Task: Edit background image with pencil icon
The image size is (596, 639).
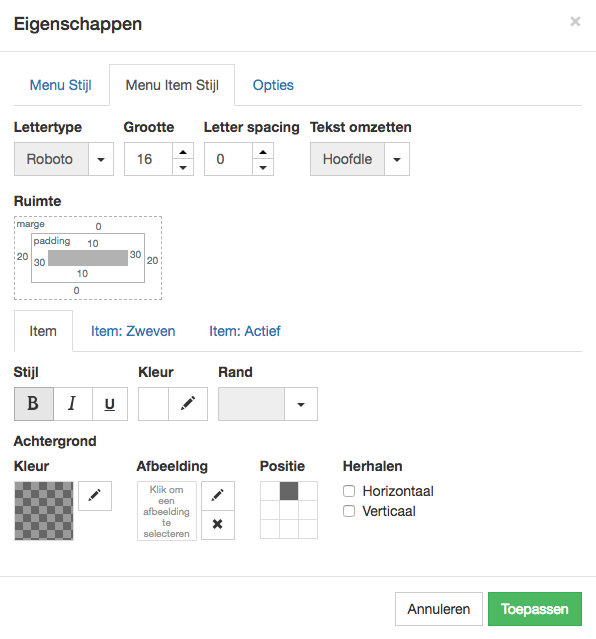Action: [218, 496]
